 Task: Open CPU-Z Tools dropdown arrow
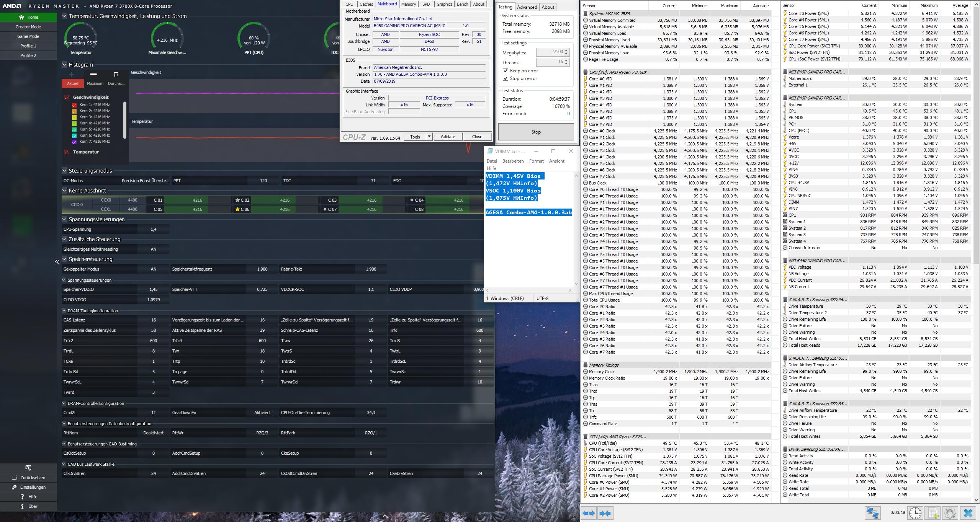coord(429,137)
